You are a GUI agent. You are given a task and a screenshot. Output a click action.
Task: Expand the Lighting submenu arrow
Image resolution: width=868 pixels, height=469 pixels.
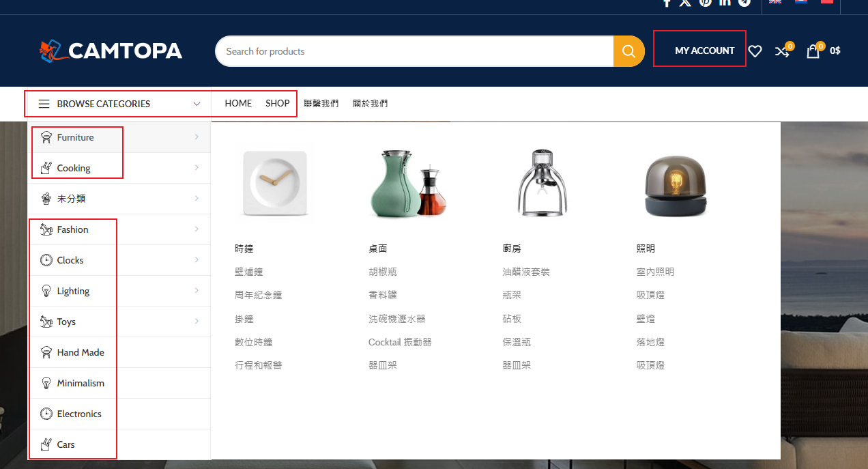pos(197,291)
